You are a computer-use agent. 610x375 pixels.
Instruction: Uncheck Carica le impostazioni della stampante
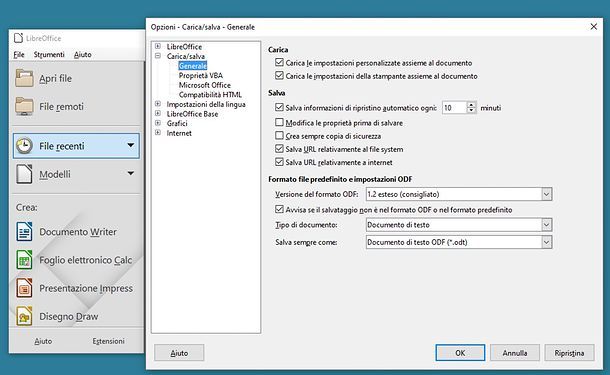pos(279,75)
